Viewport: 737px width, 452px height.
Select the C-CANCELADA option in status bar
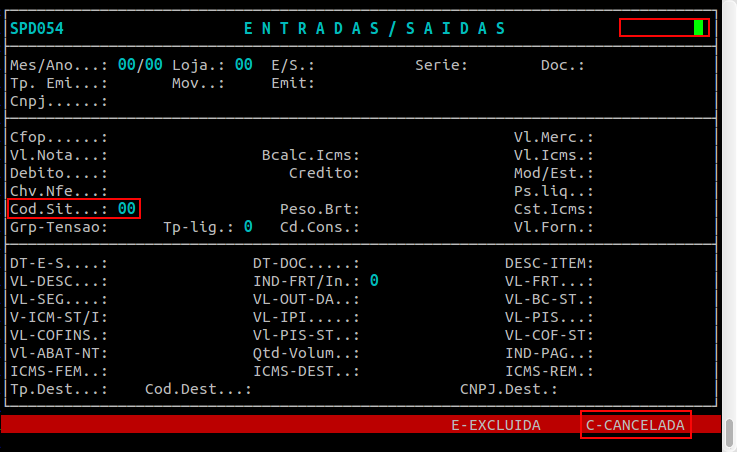point(635,425)
